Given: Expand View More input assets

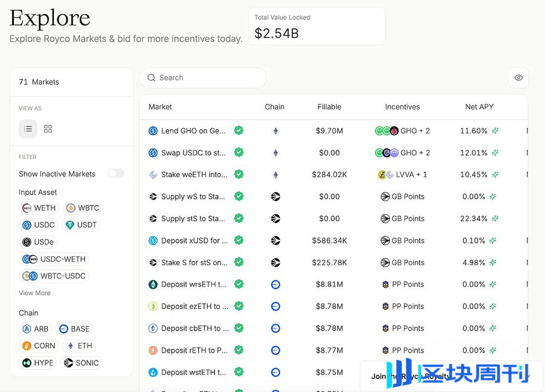Looking at the screenshot, I should (35, 293).
